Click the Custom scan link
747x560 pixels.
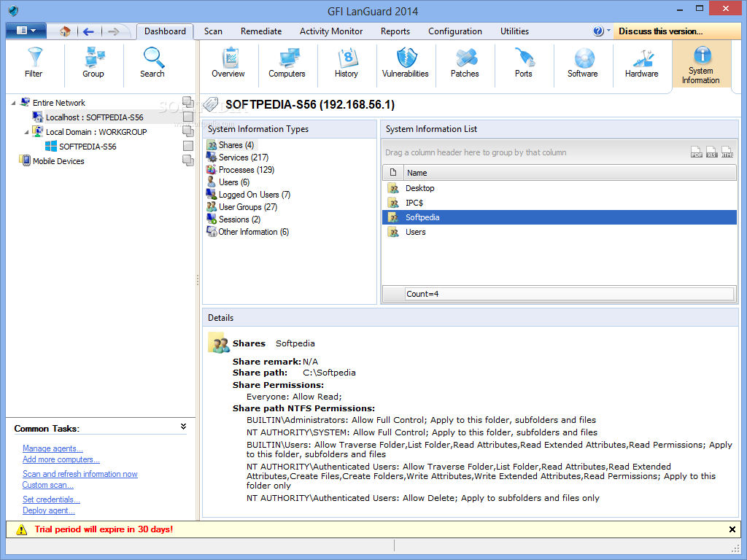point(48,485)
